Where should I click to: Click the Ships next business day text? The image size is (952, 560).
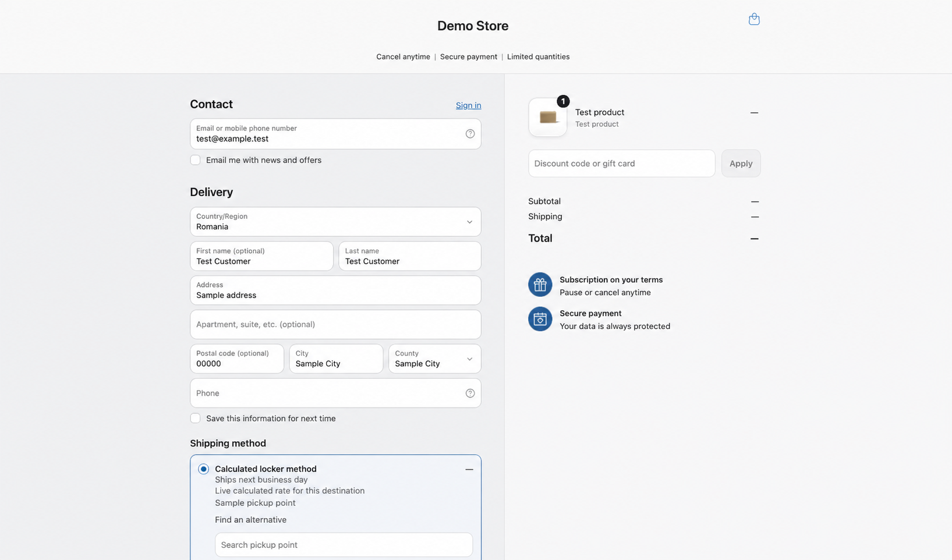(261, 480)
